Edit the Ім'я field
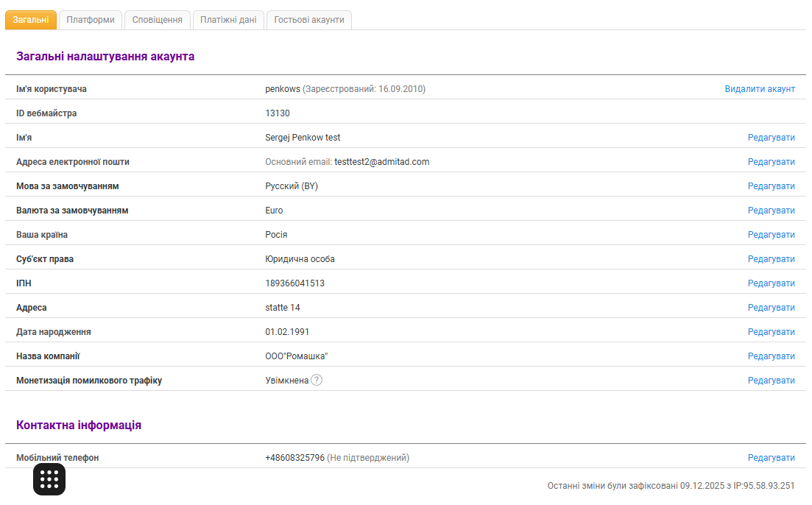Screen dimensions: 812x505 (771, 138)
